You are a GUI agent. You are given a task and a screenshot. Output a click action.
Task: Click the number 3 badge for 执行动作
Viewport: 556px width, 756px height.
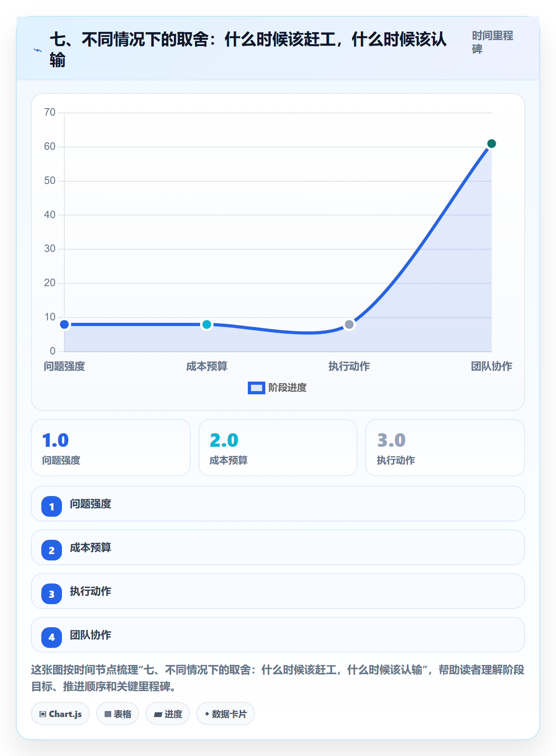point(52,594)
